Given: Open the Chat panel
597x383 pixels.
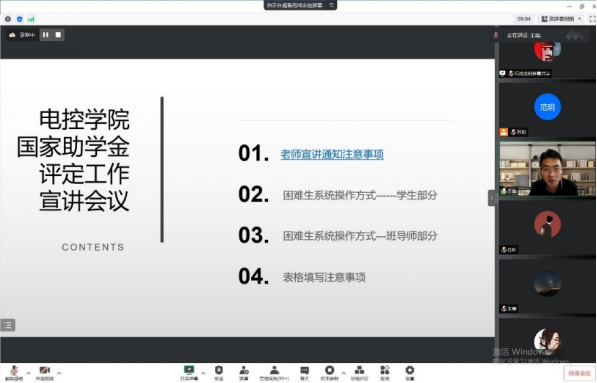Looking at the screenshot, I should (305, 372).
